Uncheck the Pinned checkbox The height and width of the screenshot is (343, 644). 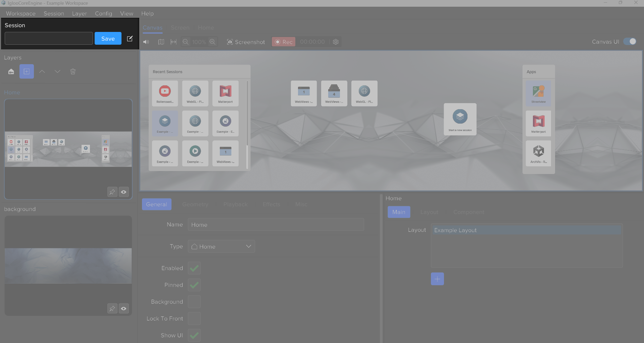(194, 285)
